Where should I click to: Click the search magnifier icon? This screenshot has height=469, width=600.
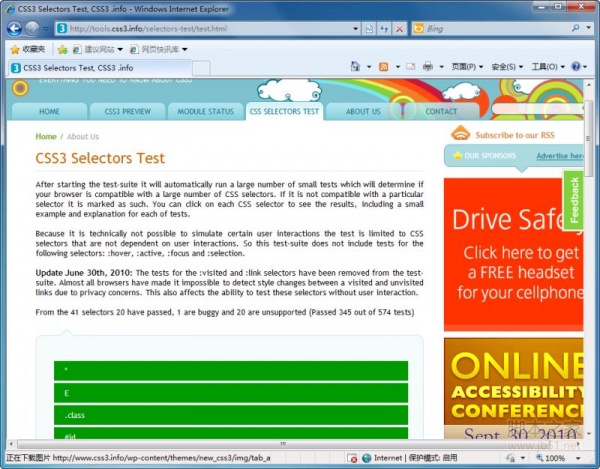(x=576, y=28)
